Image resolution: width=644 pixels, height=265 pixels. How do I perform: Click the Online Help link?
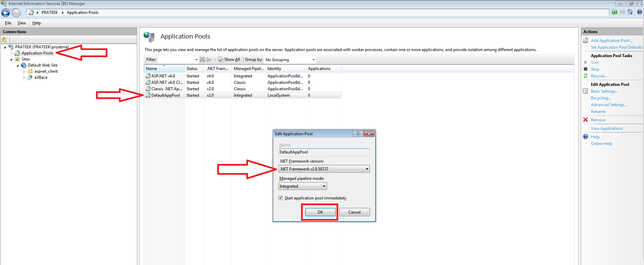point(601,144)
